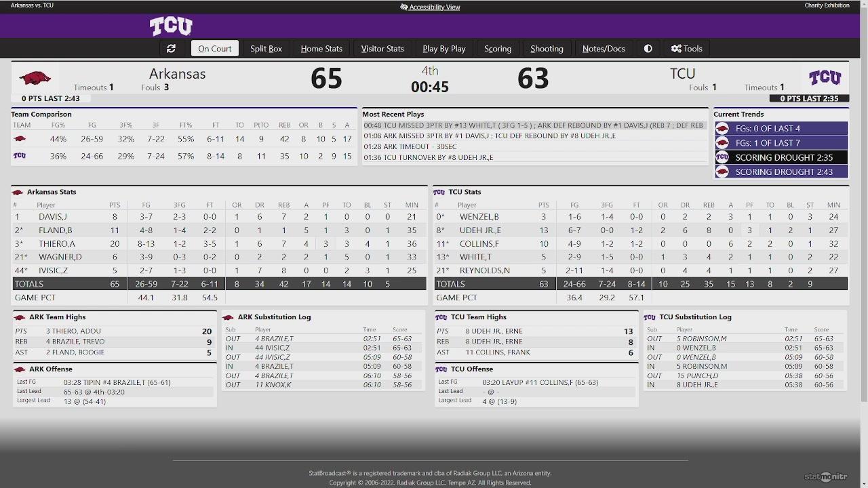This screenshot has width=868, height=488.
Task: Click the TCU team name in the scoreboard
Action: tap(682, 73)
